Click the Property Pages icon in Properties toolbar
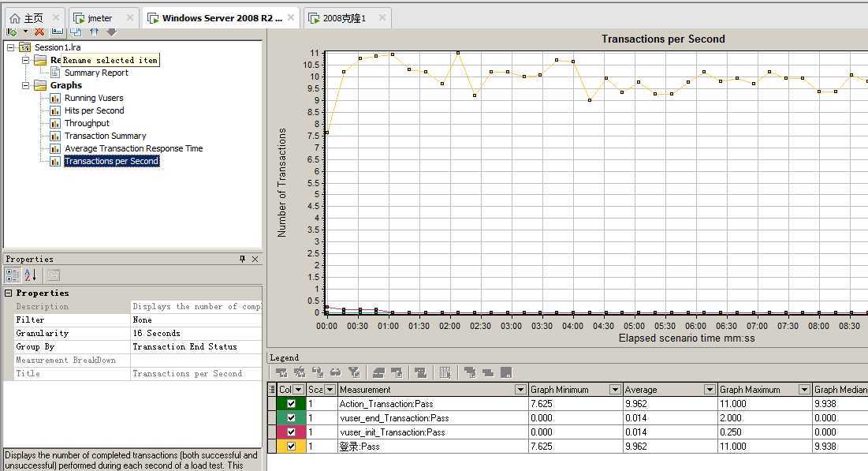The height and width of the screenshot is (471, 868). click(x=53, y=275)
